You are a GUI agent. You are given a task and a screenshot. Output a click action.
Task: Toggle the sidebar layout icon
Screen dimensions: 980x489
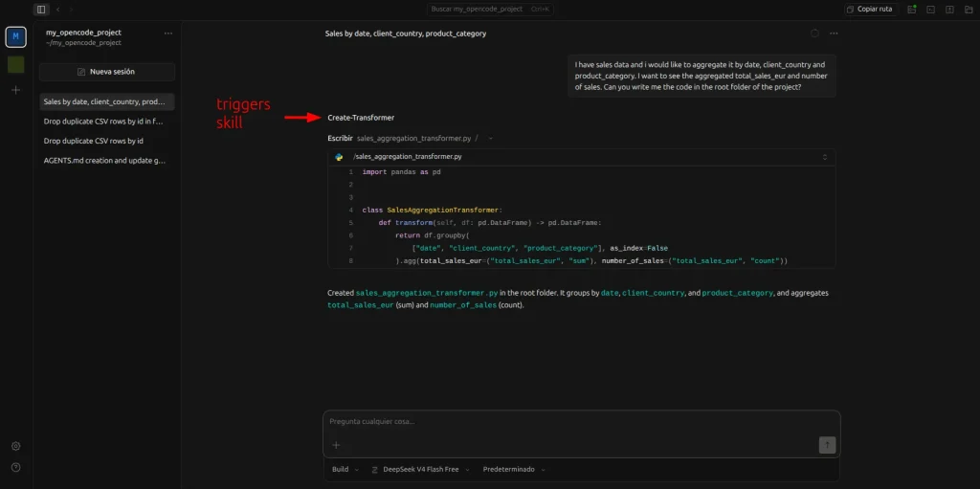point(40,10)
